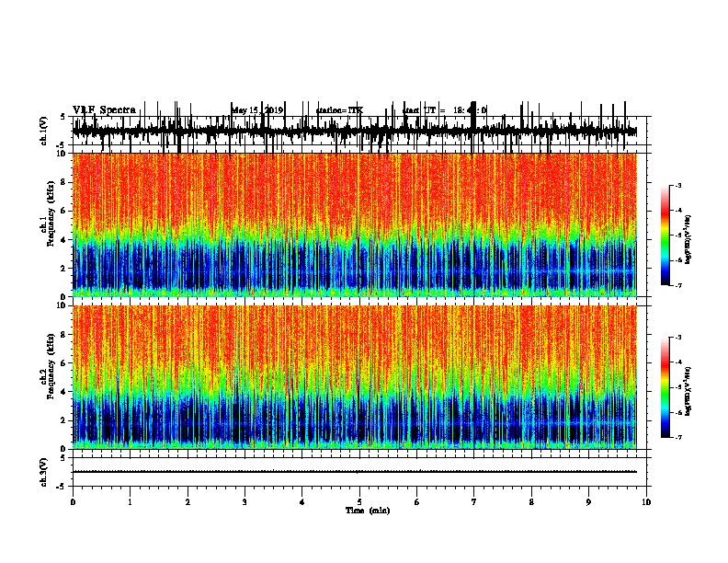Click the ch.1 voltage waveform panel
This screenshot has height=563, width=728.
click(x=359, y=131)
